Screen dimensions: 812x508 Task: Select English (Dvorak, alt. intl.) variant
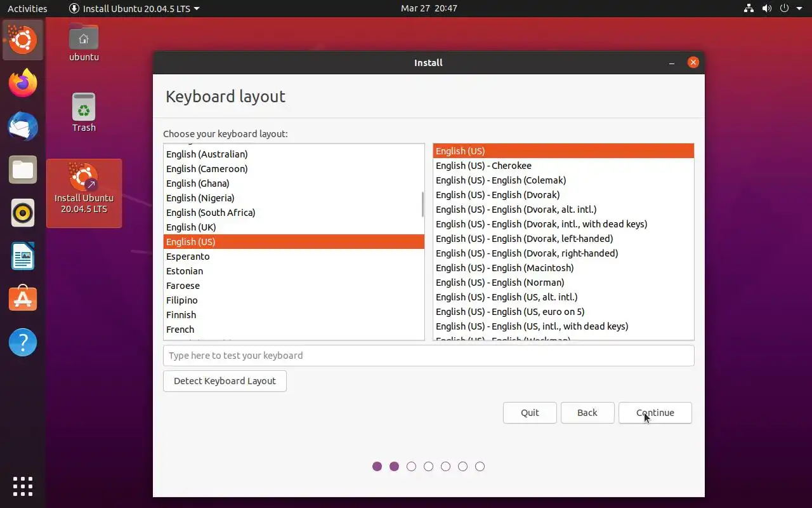(x=563, y=210)
